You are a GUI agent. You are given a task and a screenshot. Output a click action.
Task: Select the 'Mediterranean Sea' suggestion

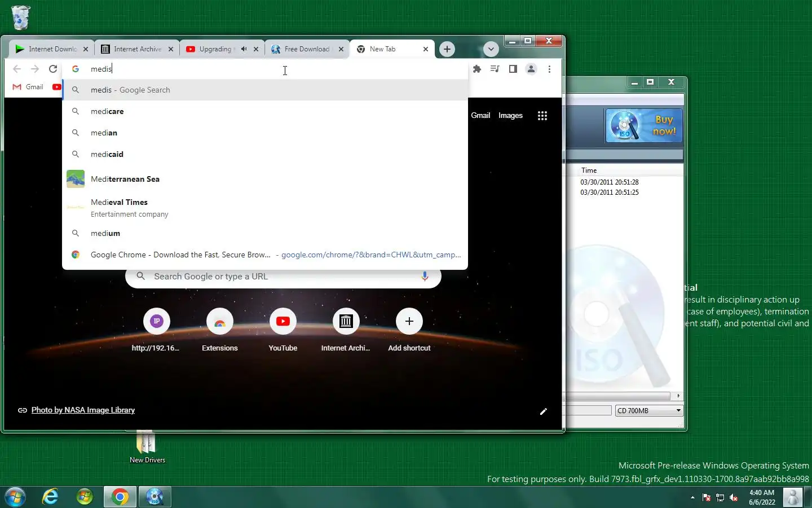[x=265, y=179]
